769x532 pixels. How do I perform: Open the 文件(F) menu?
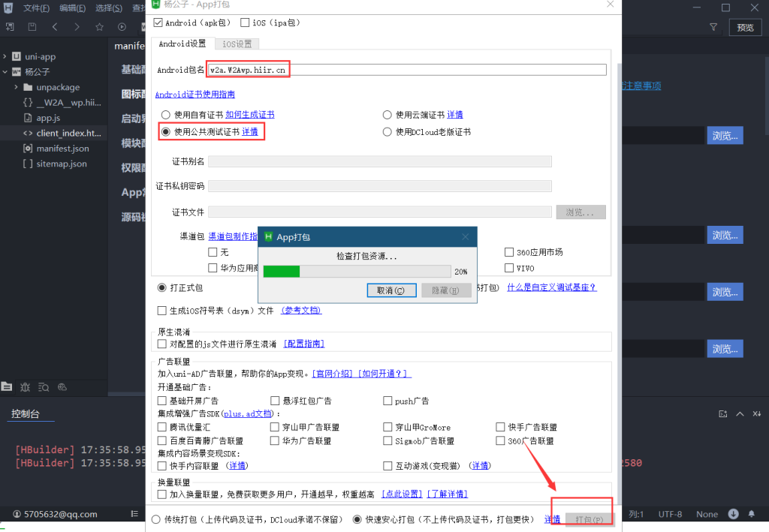(x=36, y=8)
